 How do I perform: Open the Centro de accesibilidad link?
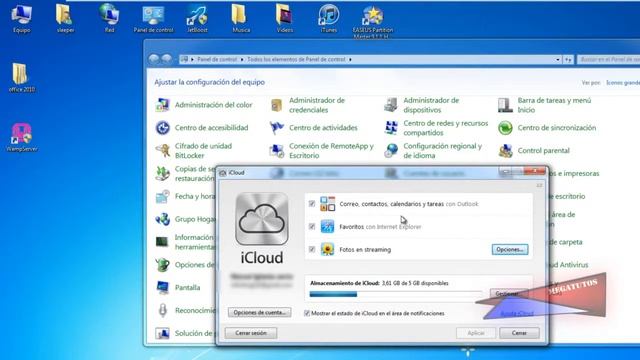click(x=211, y=128)
